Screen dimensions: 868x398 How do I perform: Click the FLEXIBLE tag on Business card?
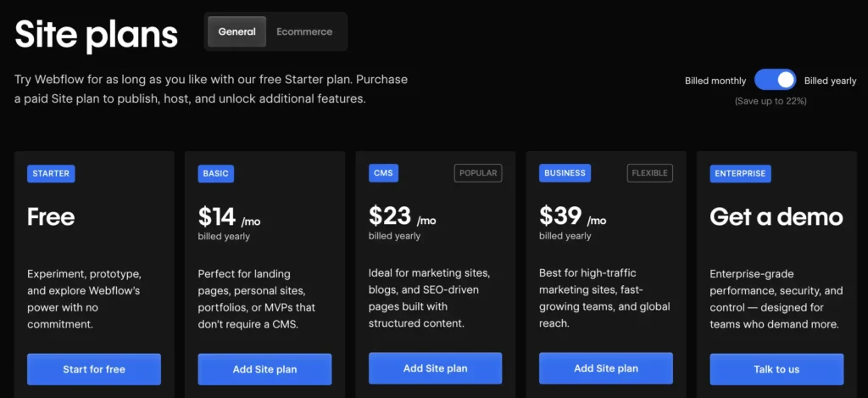tap(650, 173)
